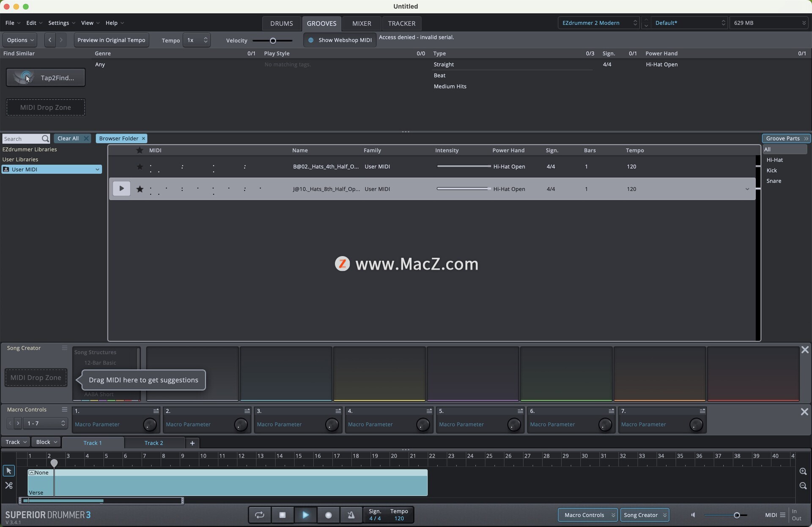Add a new track with plus
This screenshot has width=812, height=527.
[192, 443]
